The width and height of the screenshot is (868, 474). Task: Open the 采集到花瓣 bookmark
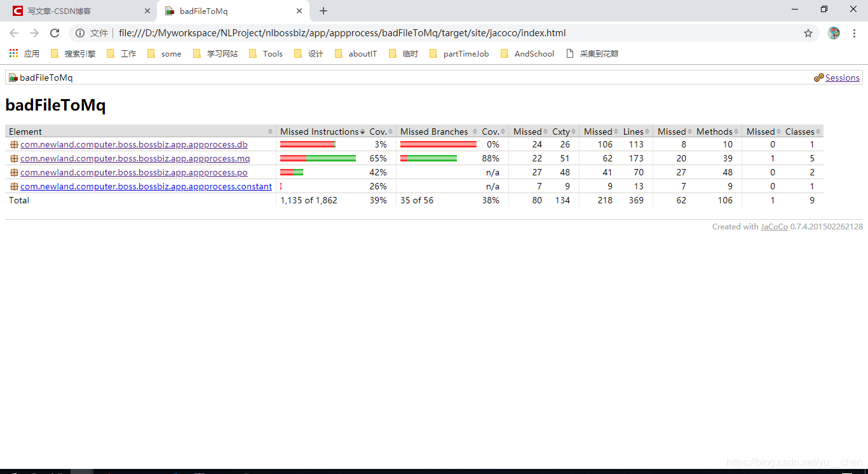pos(592,54)
